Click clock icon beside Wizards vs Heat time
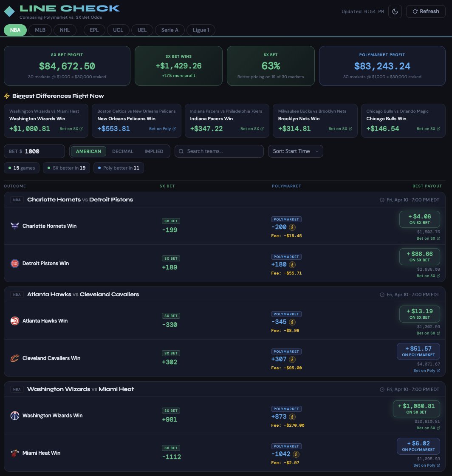Screen dimensions: 452x476 pyautogui.click(x=382, y=389)
